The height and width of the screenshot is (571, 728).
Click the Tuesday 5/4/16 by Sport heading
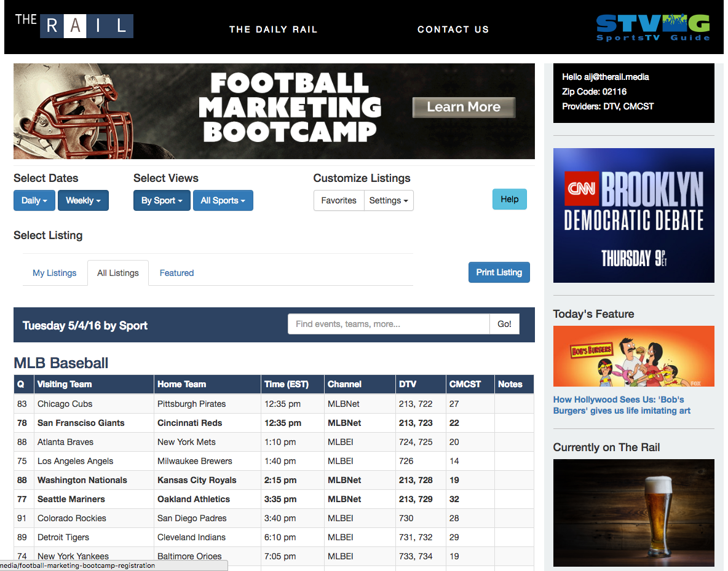(85, 325)
